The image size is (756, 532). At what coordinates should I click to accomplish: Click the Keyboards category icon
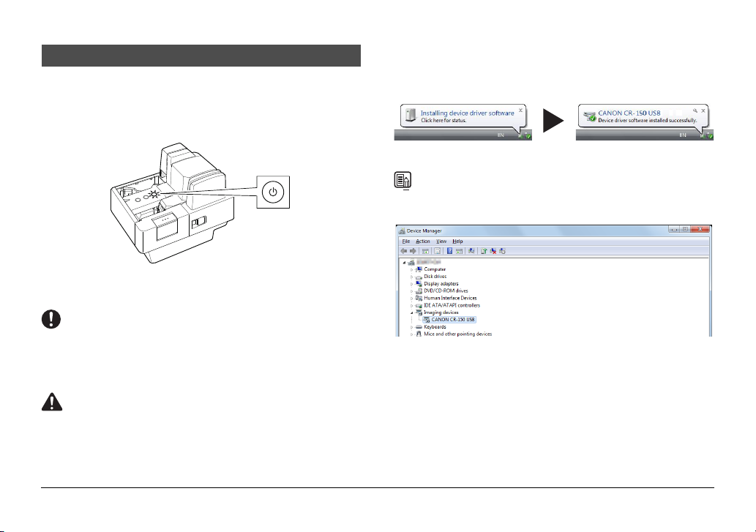(x=419, y=326)
